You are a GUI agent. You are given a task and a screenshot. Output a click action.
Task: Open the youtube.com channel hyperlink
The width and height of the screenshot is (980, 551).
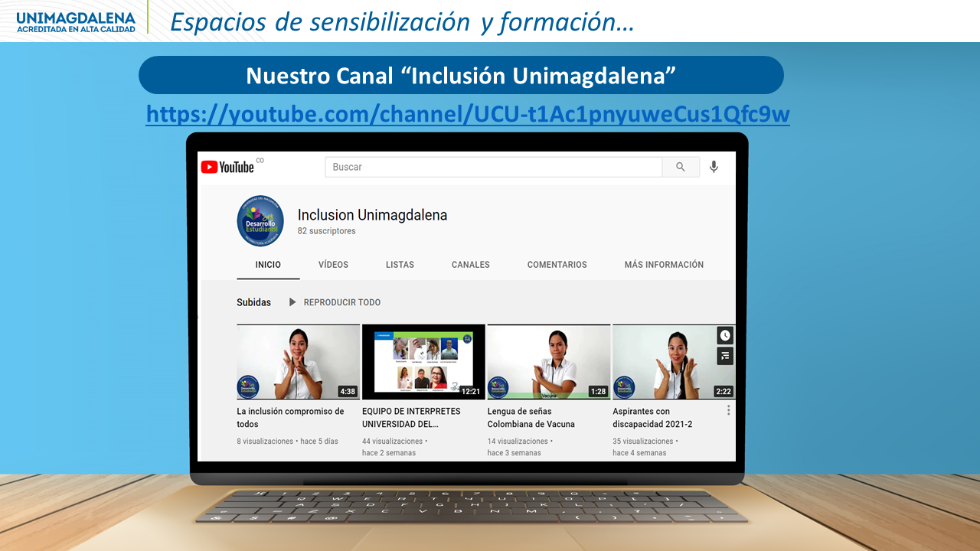[468, 115]
